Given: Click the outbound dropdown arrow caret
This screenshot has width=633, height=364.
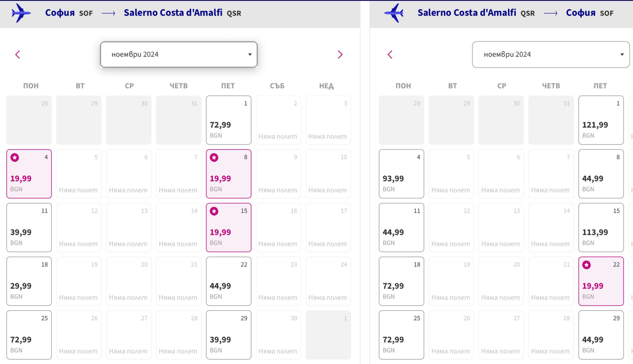Looking at the screenshot, I should (x=250, y=55).
